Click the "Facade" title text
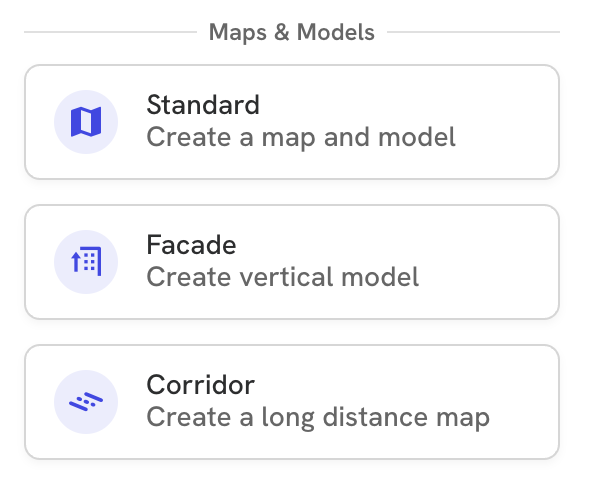The width and height of the screenshot is (590, 490). coord(192,245)
